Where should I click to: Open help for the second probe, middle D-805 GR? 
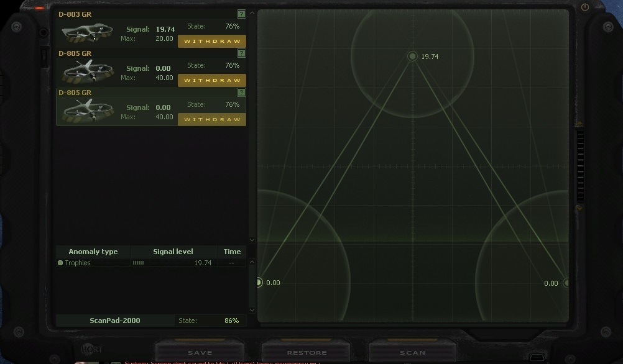[241, 53]
